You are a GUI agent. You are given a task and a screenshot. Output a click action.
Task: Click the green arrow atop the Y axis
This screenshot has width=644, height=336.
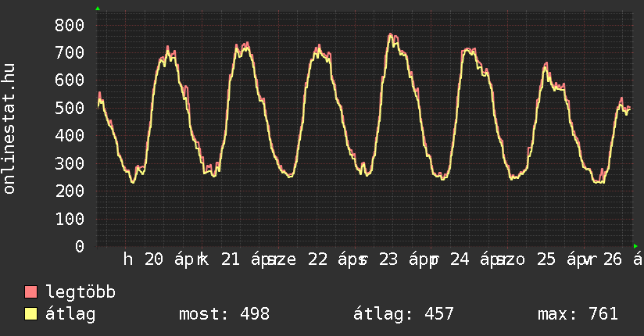(98, 9)
